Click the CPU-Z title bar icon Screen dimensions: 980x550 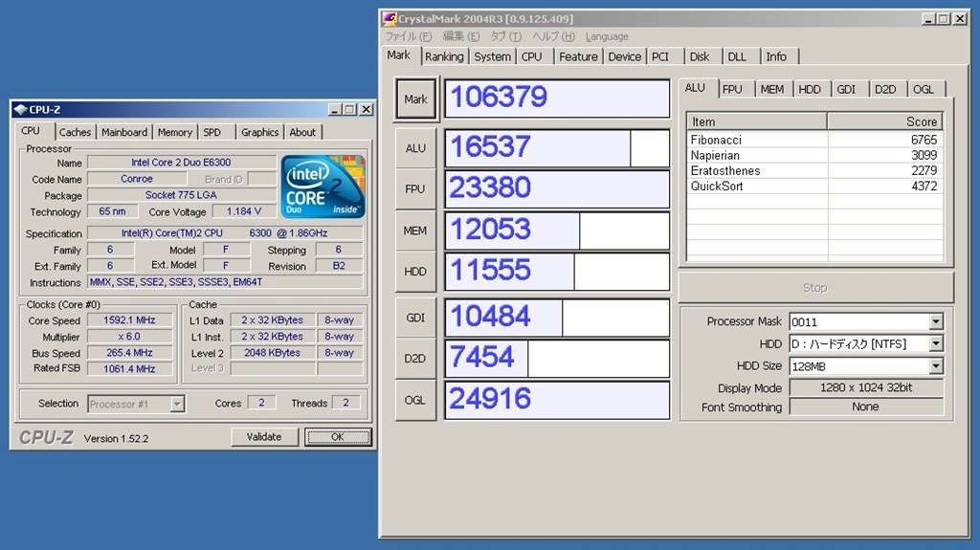tap(20, 109)
